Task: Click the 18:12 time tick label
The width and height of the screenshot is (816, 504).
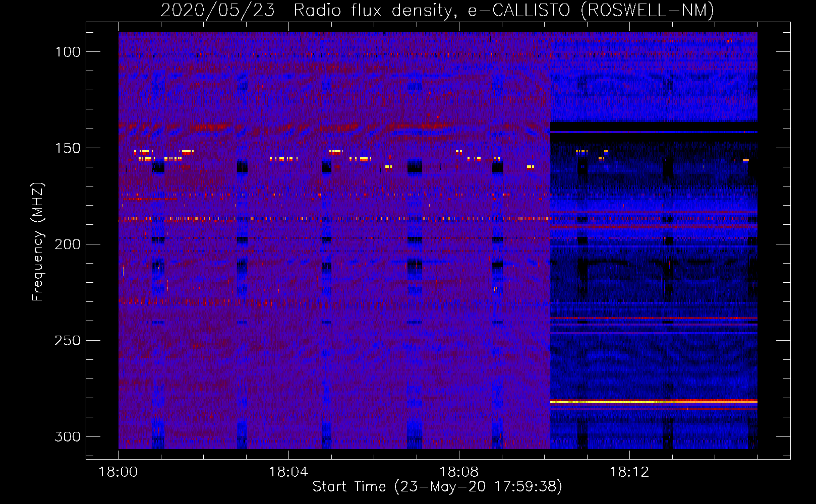Action: coord(629,472)
